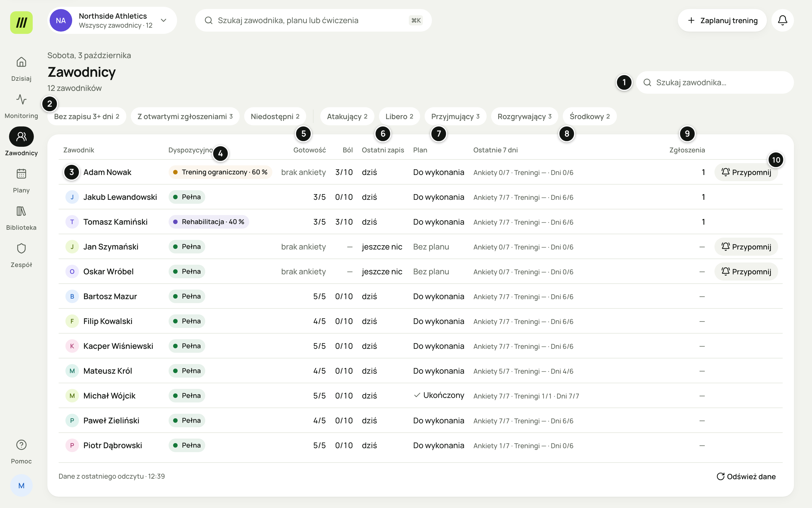Screen dimensions: 812x508
Task: Open the M user avatar
Action: click(21, 485)
